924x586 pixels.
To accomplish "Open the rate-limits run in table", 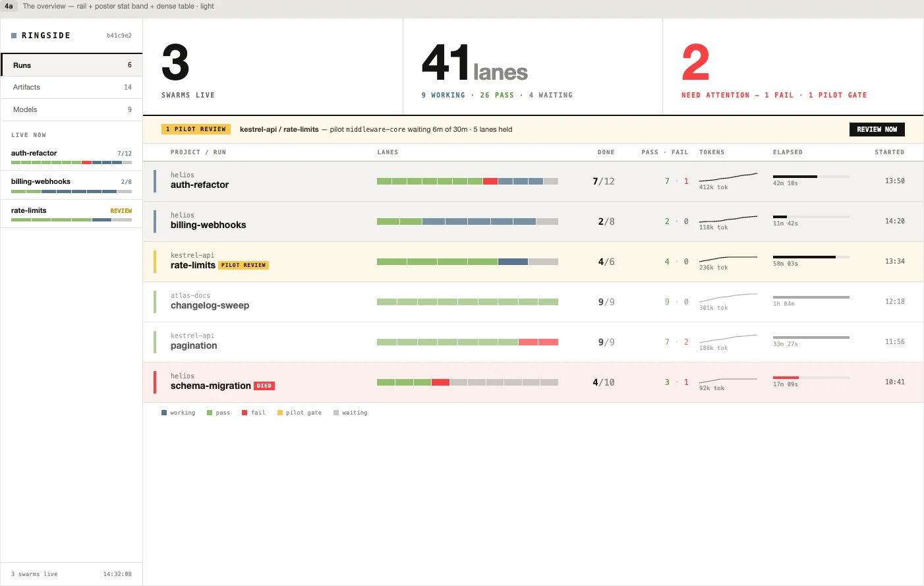I will click(x=533, y=262).
